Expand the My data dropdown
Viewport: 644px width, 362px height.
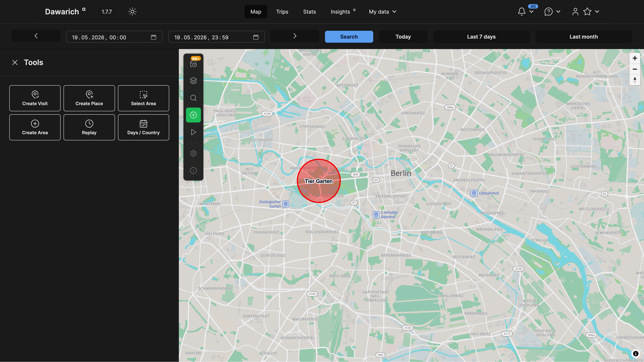coord(383,12)
